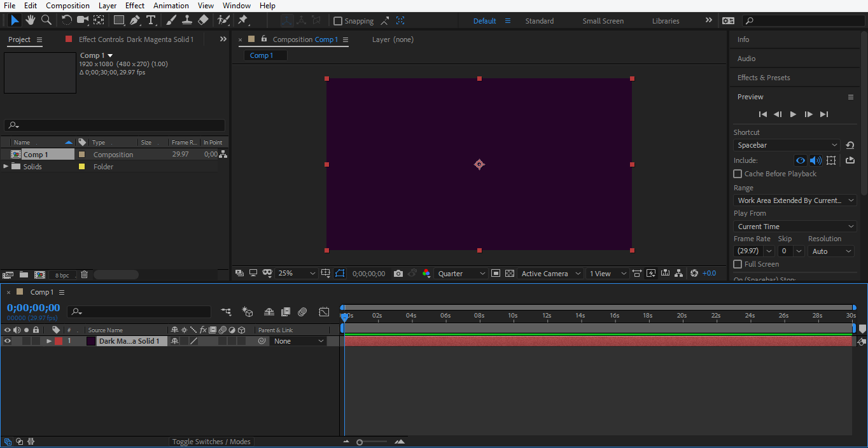Switch to the Effects & Presets panel
Screen dimensions: 868x448
tap(764, 78)
